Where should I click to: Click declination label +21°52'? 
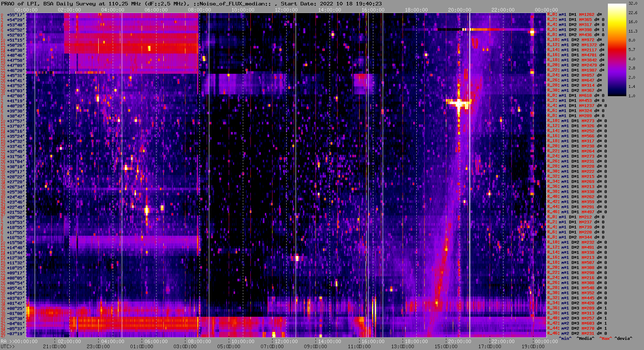tap(16, 212)
